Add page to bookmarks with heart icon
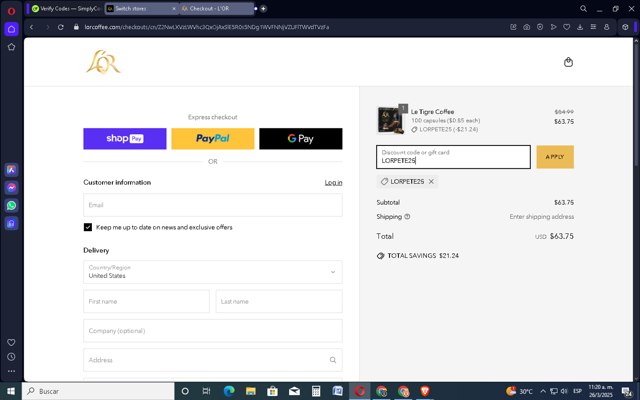The width and height of the screenshot is (640, 400). (567, 27)
